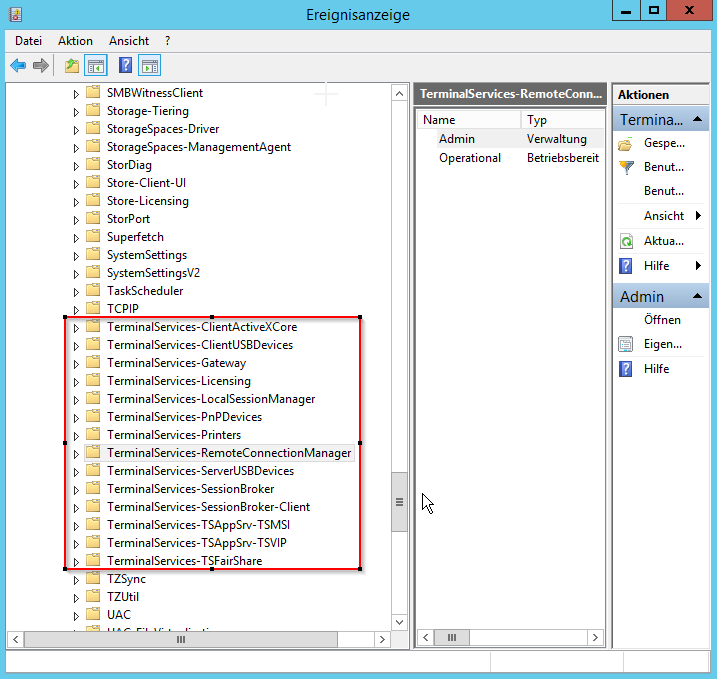Sort by the Typ column header
The width and height of the screenshot is (717, 679).
click(562, 120)
